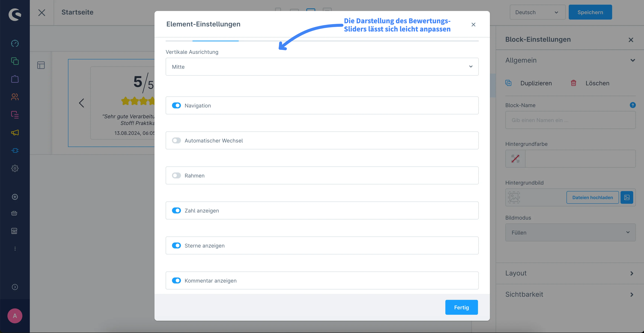Viewport: 644px width, 333px height.
Task: Open the Vertikale Ausrichtung dropdown showing Mitte
Action: pos(322,67)
